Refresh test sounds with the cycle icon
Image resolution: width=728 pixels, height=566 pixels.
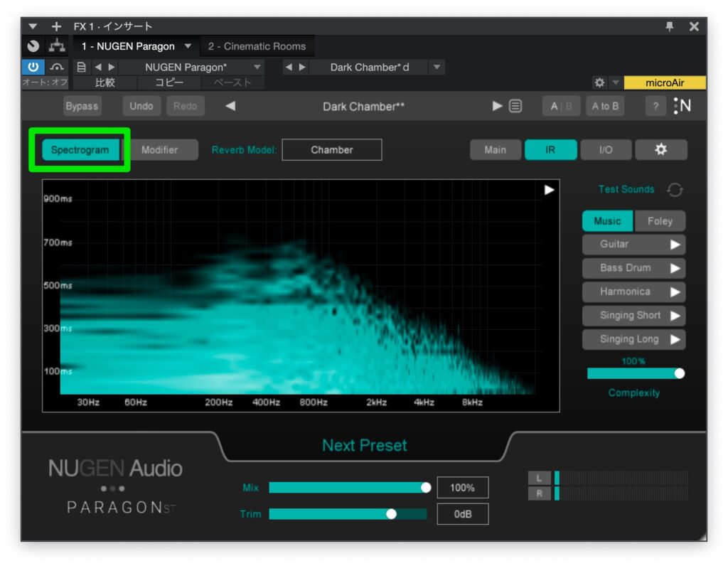675,190
